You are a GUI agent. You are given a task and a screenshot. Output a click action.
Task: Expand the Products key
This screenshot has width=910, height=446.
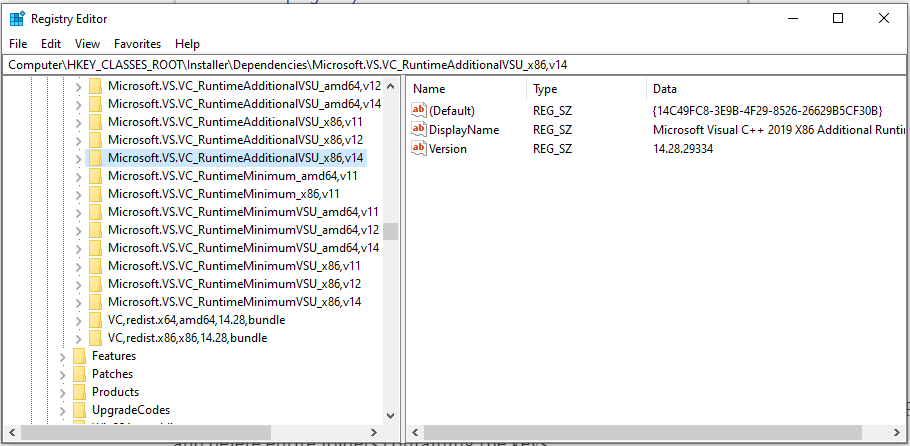(x=63, y=393)
